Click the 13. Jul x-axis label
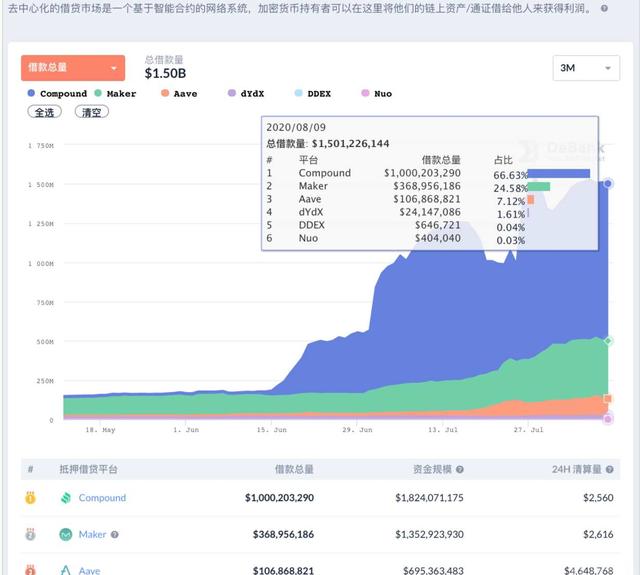This screenshot has width=640, height=575. 443,430
